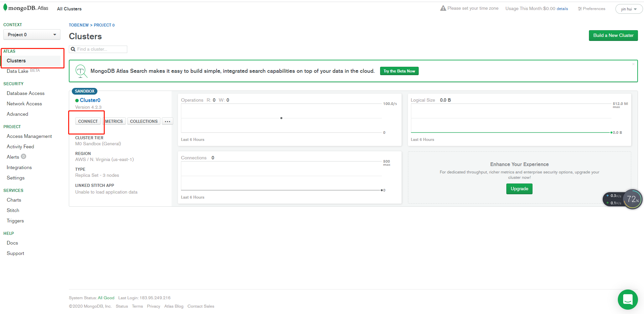
Task: Click the 'Last Login: 183.95.249.216' text
Action: 144,298
